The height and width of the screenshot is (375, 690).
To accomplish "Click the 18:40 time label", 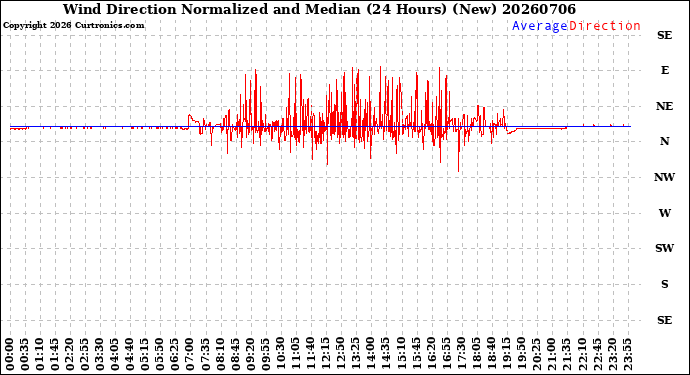I will [492, 355].
